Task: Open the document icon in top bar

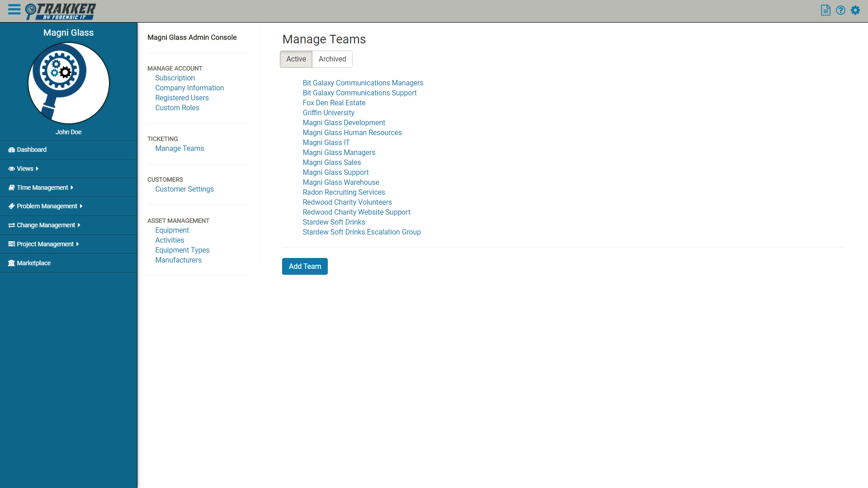Action: coord(826,10)
